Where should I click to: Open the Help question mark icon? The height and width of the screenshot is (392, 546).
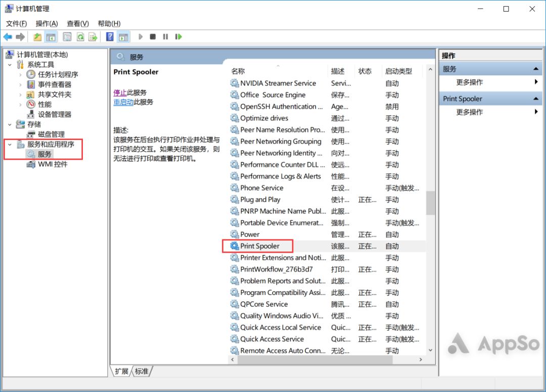click(110, 37)
